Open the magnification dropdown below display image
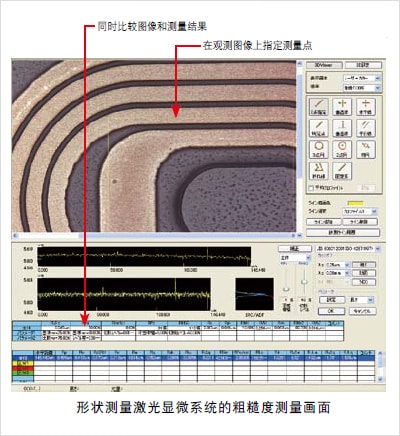Screen dimensions: 400x436 [362, 88]
